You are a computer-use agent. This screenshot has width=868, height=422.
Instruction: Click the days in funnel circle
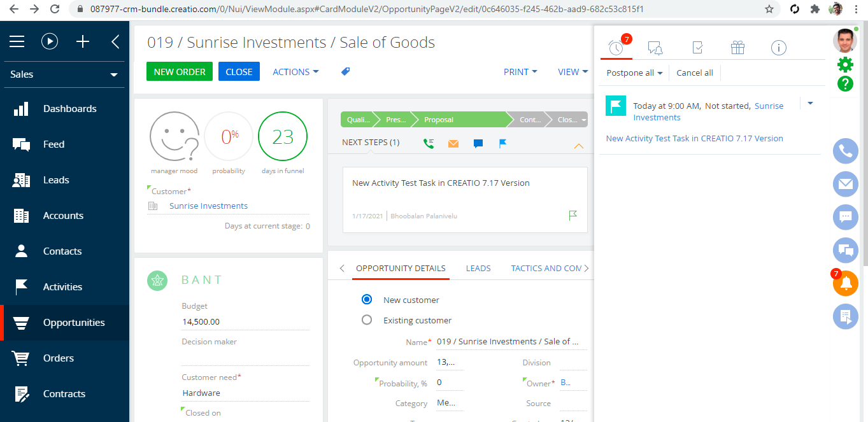[x=283, y=137]
